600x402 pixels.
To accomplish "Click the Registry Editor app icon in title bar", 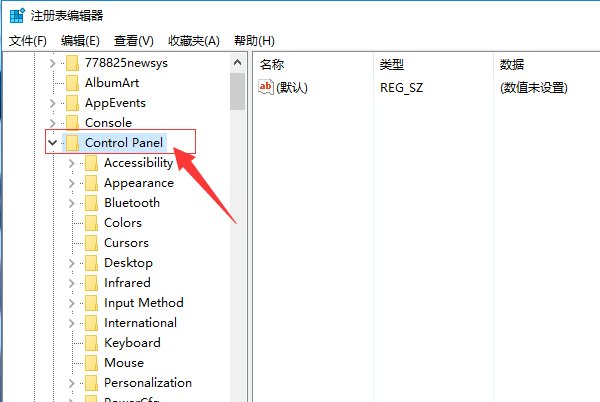I will click(17, 16).
